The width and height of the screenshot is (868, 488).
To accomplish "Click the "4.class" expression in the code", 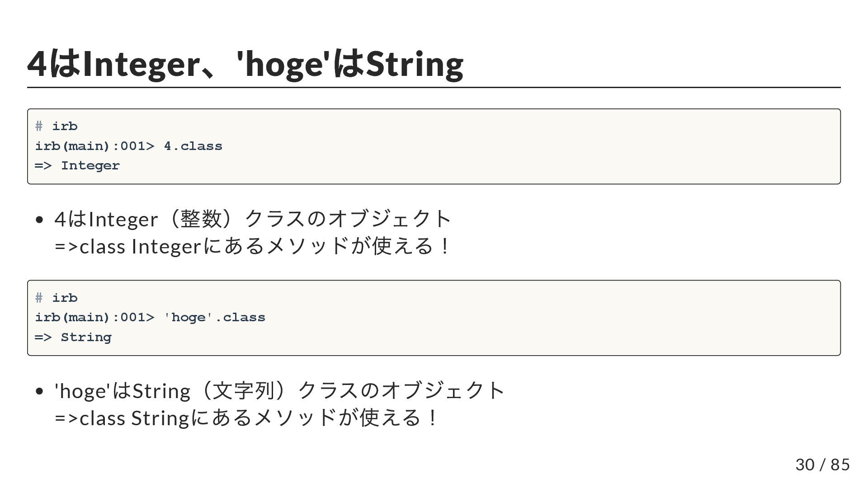I will [x=193, y=146].
